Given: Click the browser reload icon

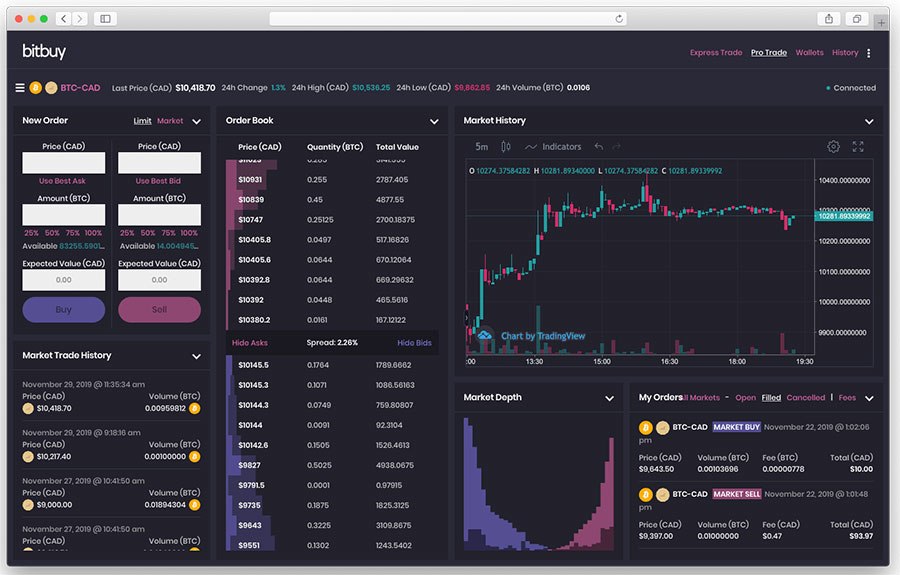Looking at the screenshot, I should (619, 19).
